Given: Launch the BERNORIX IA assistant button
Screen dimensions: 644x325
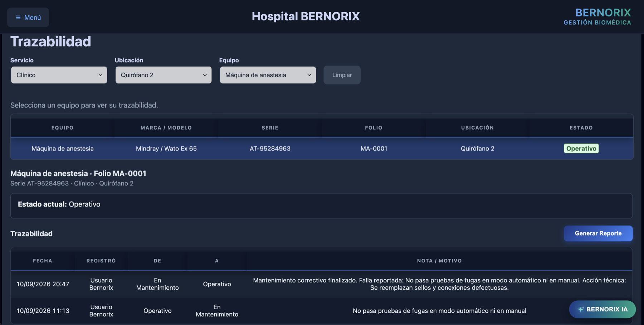Looking at the screenshot, I should coord(602,309).
